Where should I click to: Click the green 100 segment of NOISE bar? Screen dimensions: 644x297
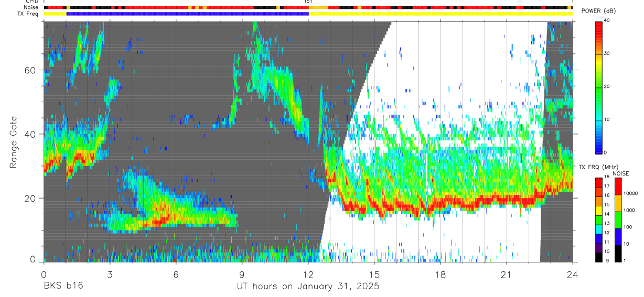(x=618, y=219)
